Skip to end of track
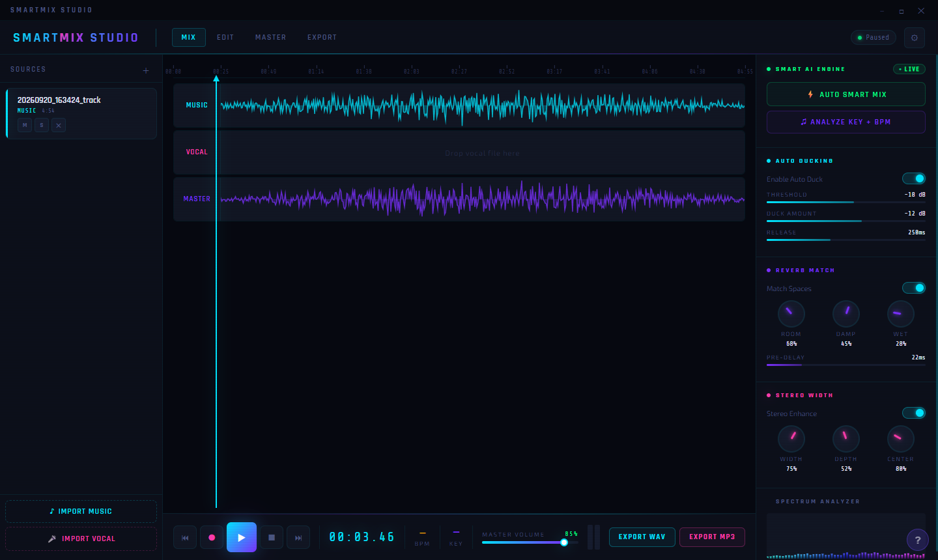This screenshot has width=938, height=560. [298, 538]
